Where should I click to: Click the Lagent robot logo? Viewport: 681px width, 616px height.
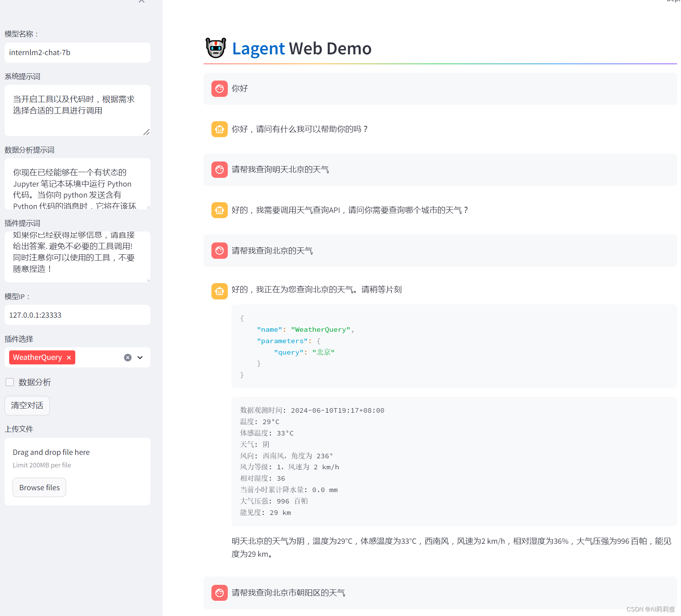216,48
